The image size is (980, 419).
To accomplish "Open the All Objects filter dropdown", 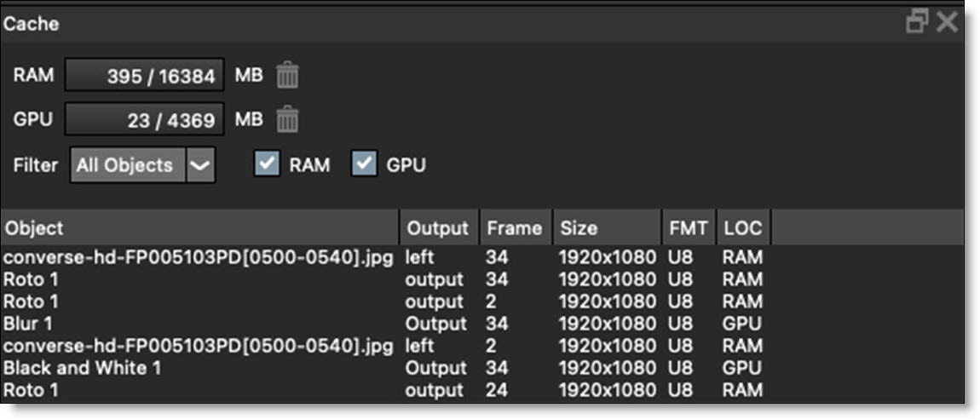I will coord(128,165).
